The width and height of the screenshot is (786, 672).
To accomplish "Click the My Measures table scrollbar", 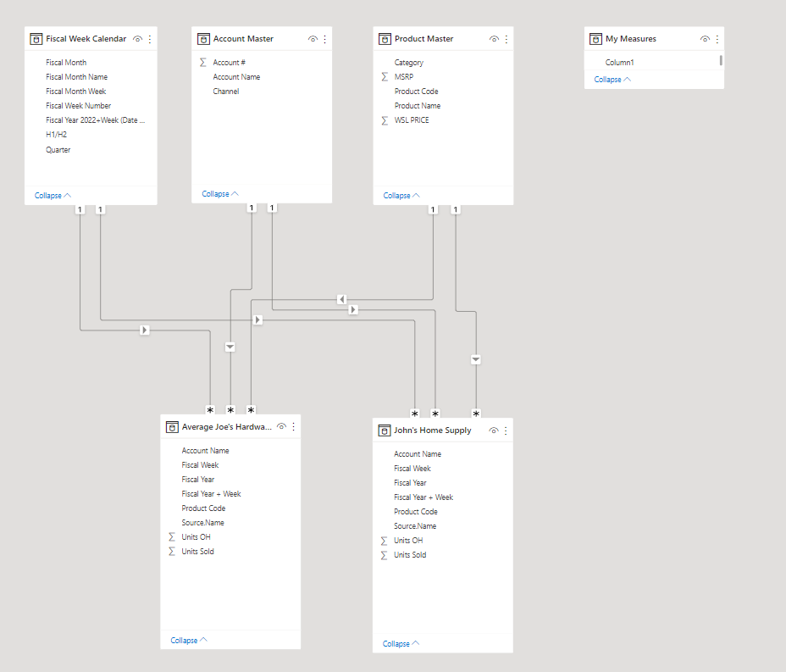I will (721, 60).
